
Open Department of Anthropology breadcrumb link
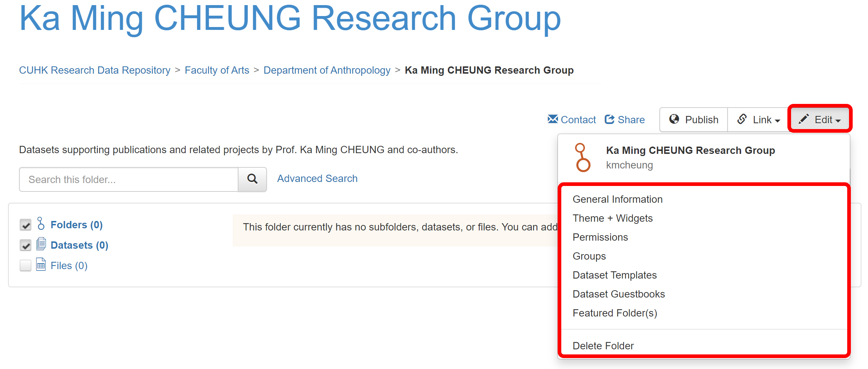pos(327,70)
